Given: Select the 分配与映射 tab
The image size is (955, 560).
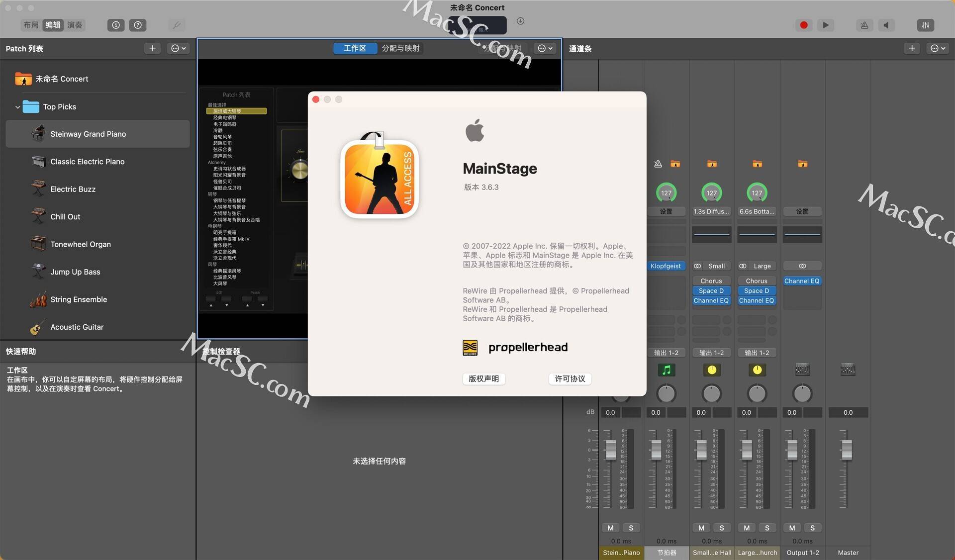Looking at the screenshot, I should (x=400, y=48).
